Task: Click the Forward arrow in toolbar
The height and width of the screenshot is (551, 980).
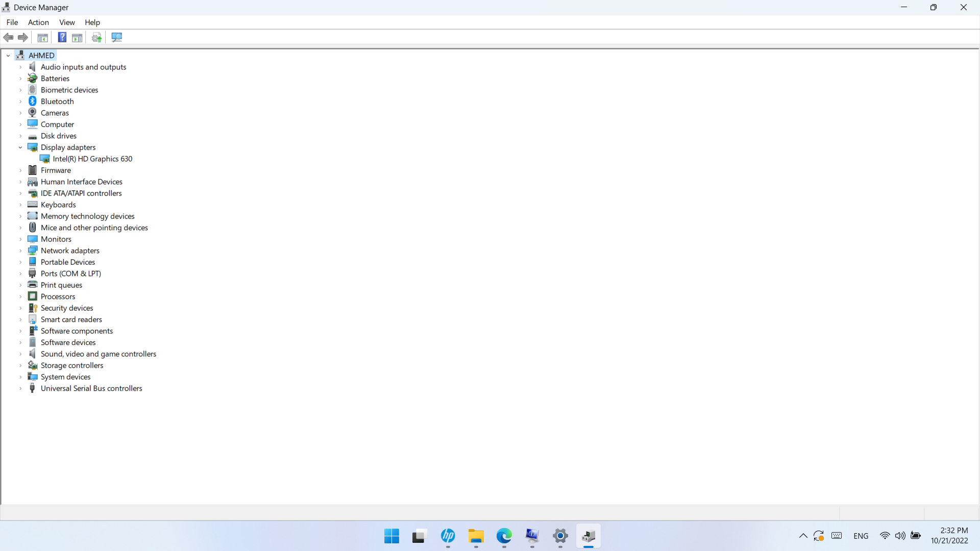Action: pos(23,37)
